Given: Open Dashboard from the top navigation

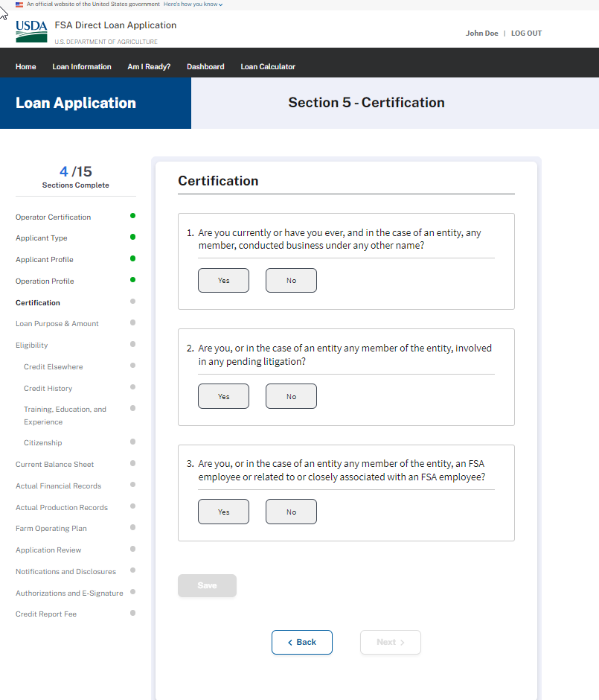Looking at the screenshot, I should point(205,67).
